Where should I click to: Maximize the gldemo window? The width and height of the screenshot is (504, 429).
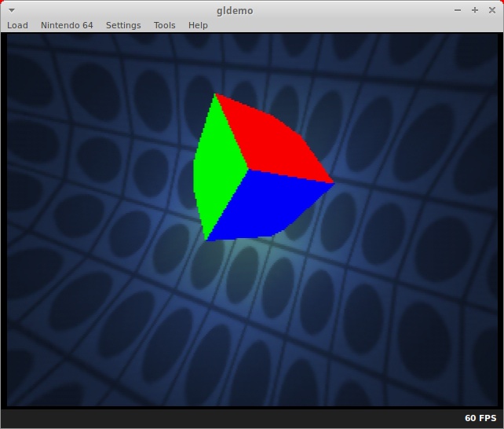(x=475, y=10)
